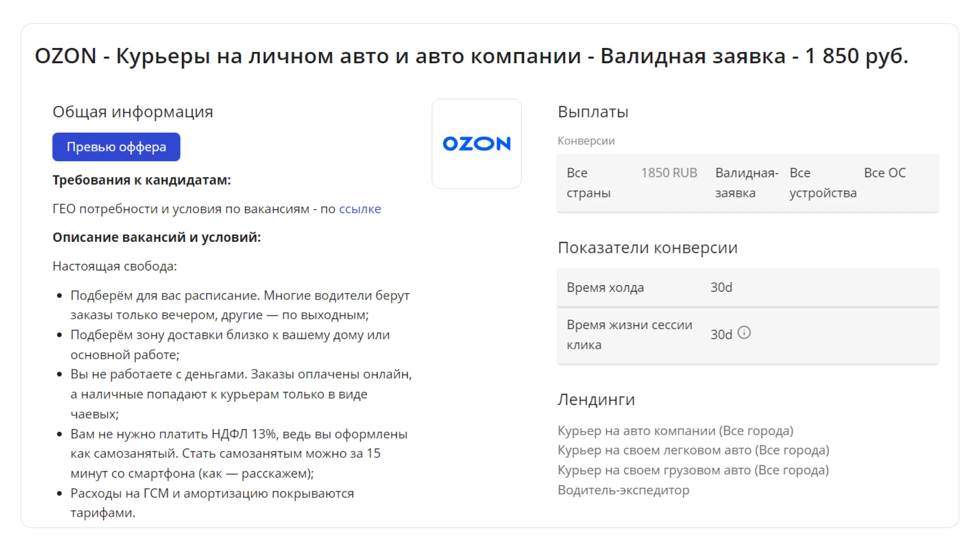Open landing Курьер на своем грузовом авто
Viewport: 980px width, 551px height.
693,470
